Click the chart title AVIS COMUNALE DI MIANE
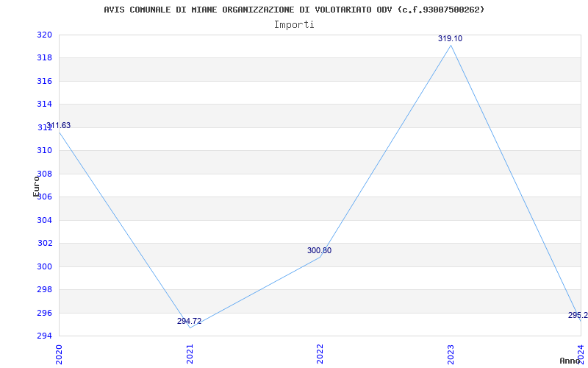Viewport: 588px width, 368px height. click(x=295, y=10)
